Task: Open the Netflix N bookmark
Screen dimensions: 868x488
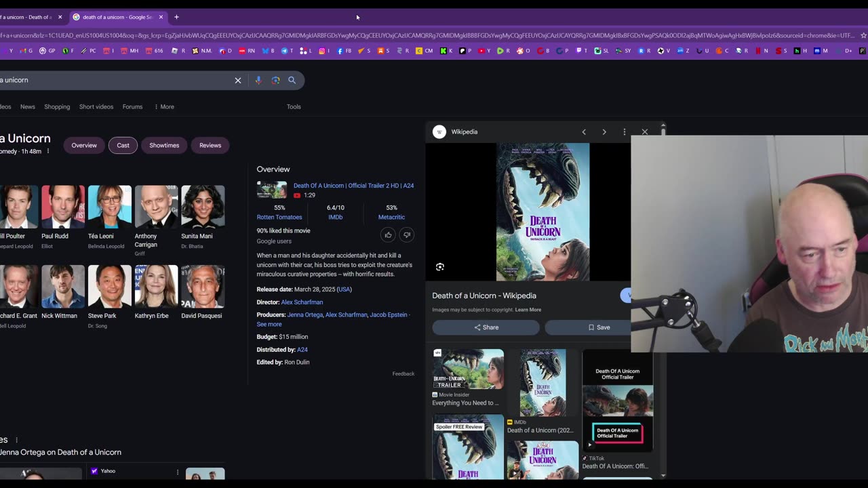Action: point(762,50)
